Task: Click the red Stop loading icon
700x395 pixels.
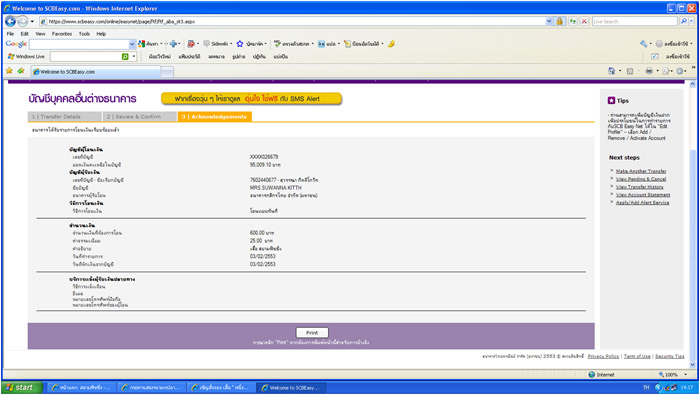Action: click(x=584, y=21)
